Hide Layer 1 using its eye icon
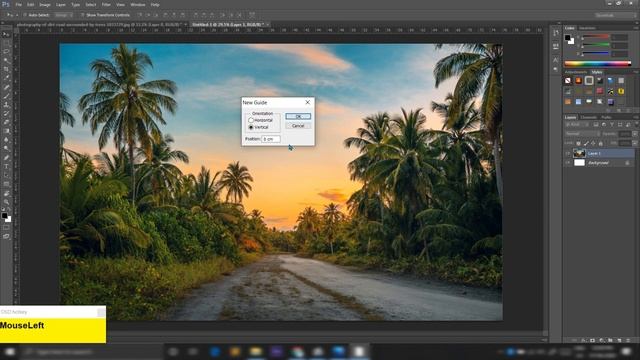 (569, 153)
